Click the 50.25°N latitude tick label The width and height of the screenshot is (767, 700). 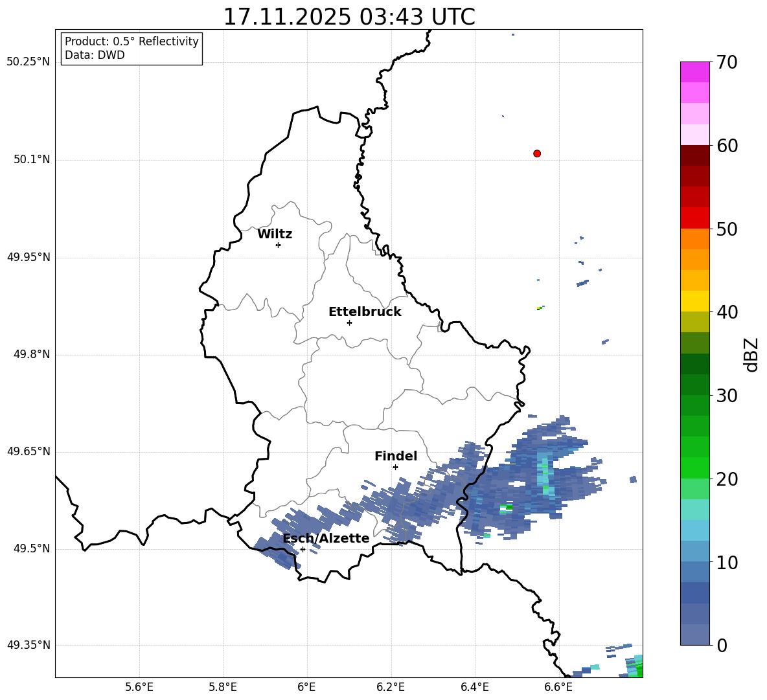pyautogui.click(x=29, y=62)
